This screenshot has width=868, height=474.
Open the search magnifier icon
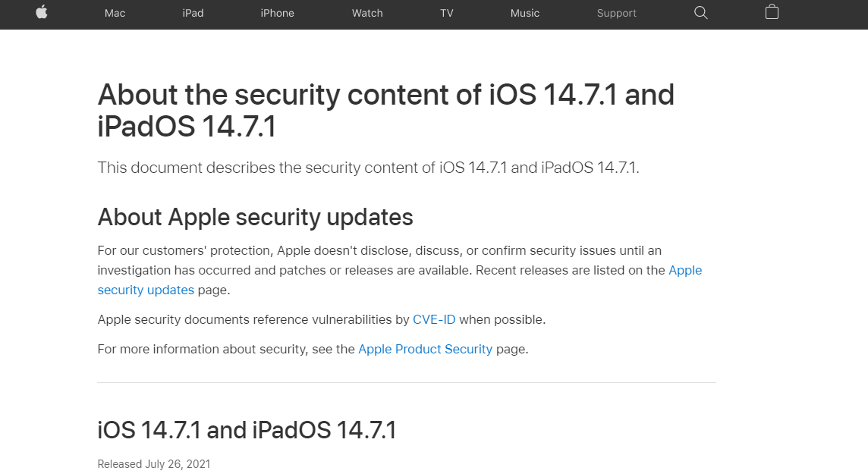click(x=701, y=13)
